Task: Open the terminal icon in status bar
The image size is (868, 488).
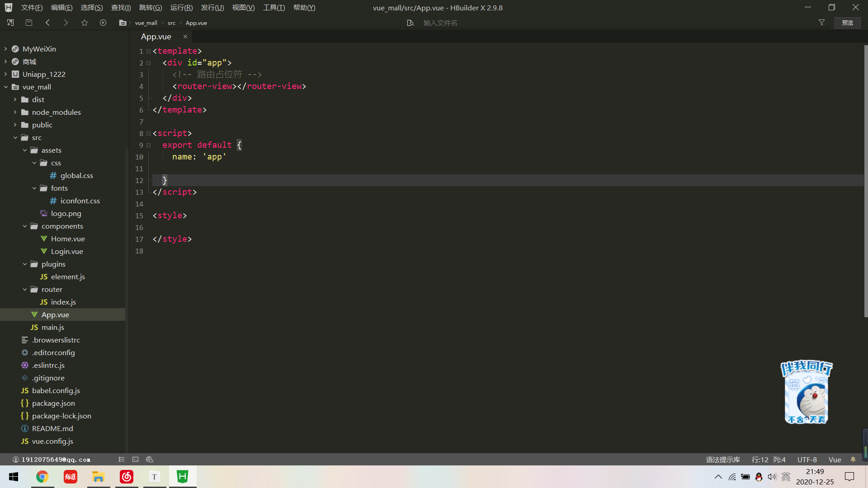Action: [135, 460]
